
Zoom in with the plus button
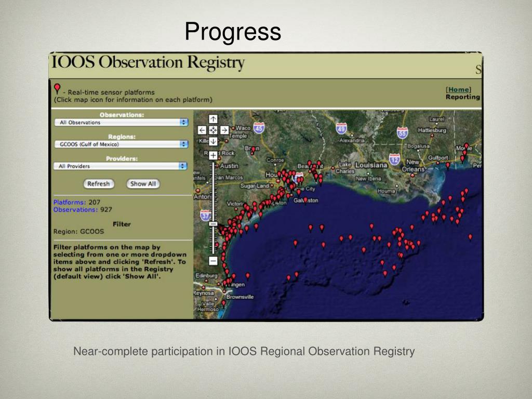[213, 156]
